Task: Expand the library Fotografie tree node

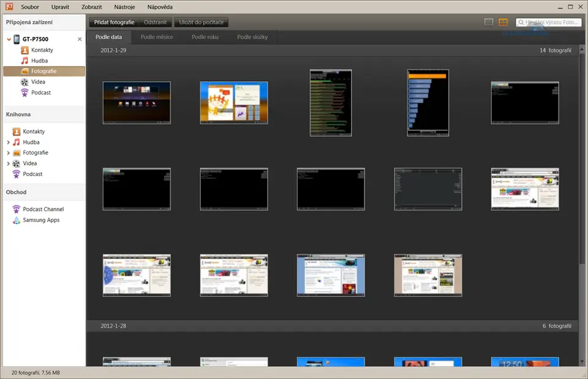Action: [9, 153]
